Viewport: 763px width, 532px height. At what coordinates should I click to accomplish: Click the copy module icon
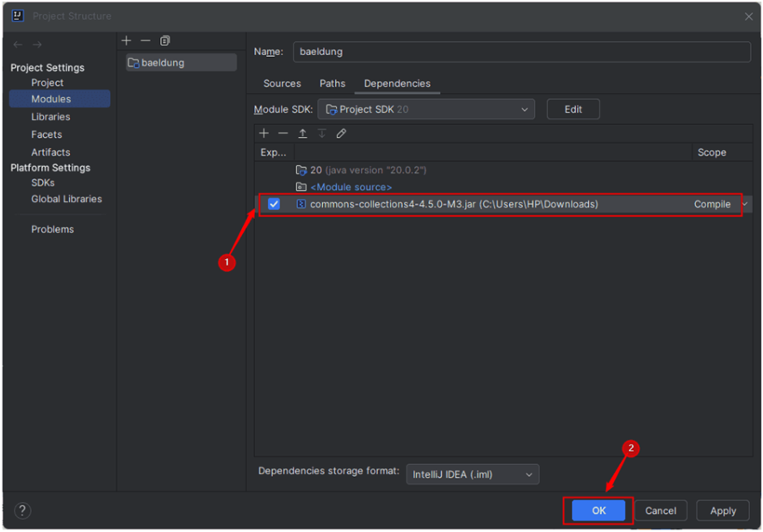[x=165, y=40]
